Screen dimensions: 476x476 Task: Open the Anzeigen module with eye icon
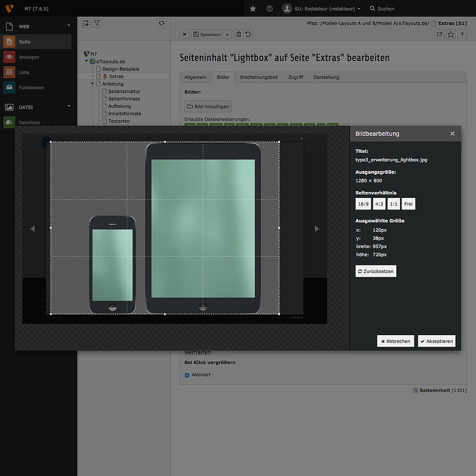pyautogui.click(x=9, y=57)
